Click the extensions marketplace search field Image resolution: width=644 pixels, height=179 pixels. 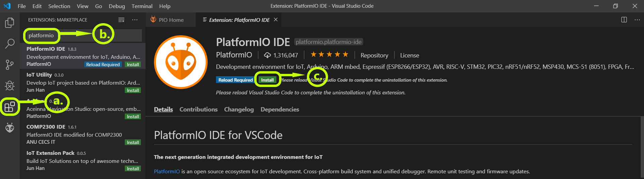83,35
